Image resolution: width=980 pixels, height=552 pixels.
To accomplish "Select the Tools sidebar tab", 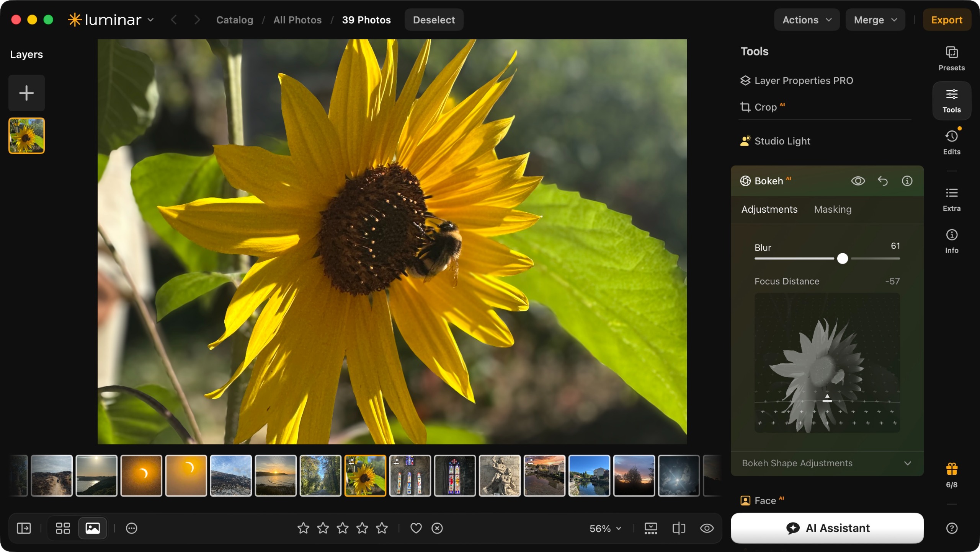I will 952,101.
